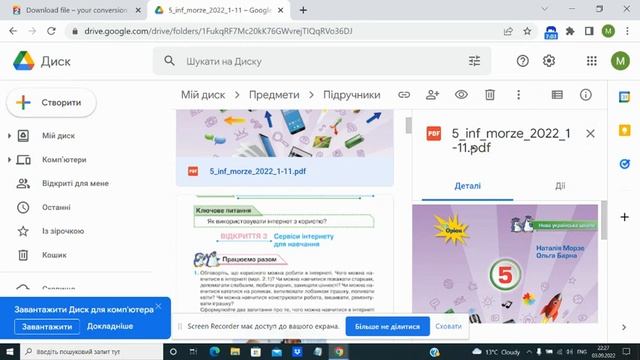Click the file list vertical scrollbar
The image size is (640, 360).
tap(409, 126)
